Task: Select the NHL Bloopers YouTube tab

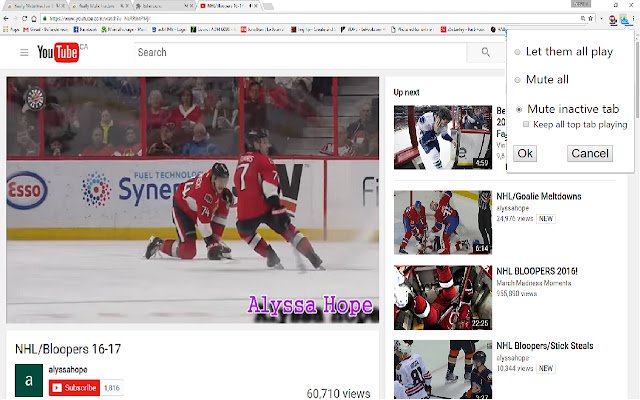Action: (229, 6)
